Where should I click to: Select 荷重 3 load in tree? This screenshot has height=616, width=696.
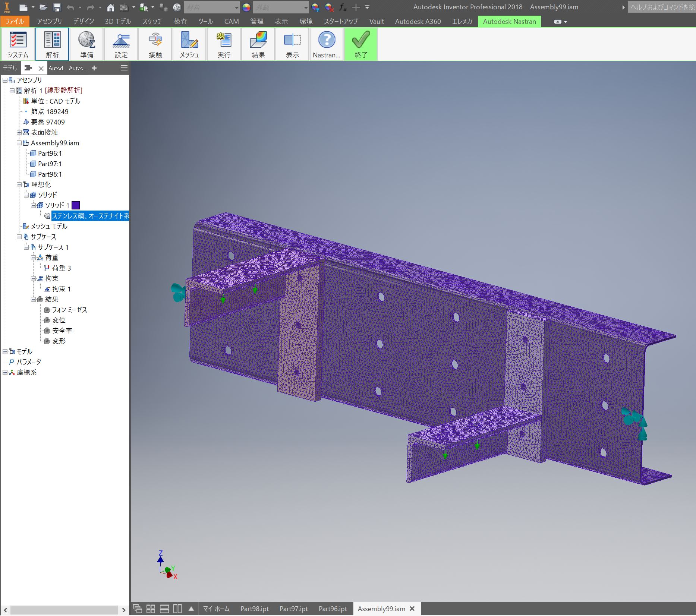[x=62, y=268]
